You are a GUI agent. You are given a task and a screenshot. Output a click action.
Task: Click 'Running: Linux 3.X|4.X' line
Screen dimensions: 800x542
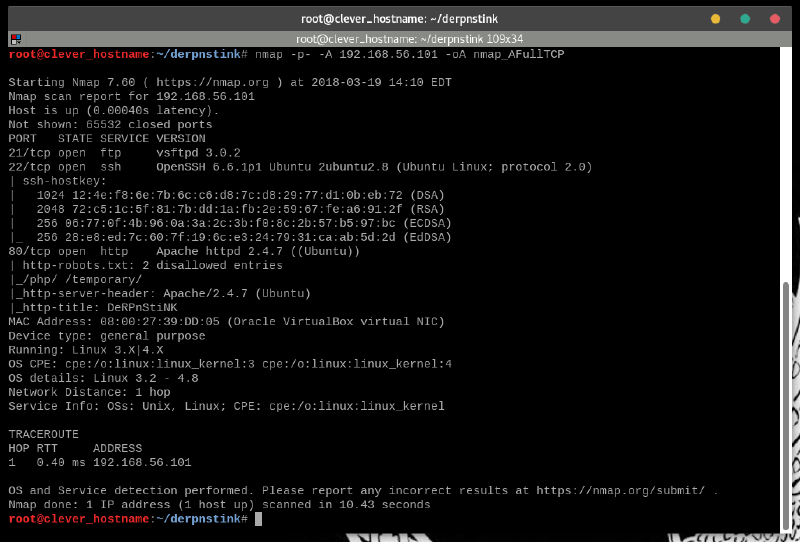[86, 350]
